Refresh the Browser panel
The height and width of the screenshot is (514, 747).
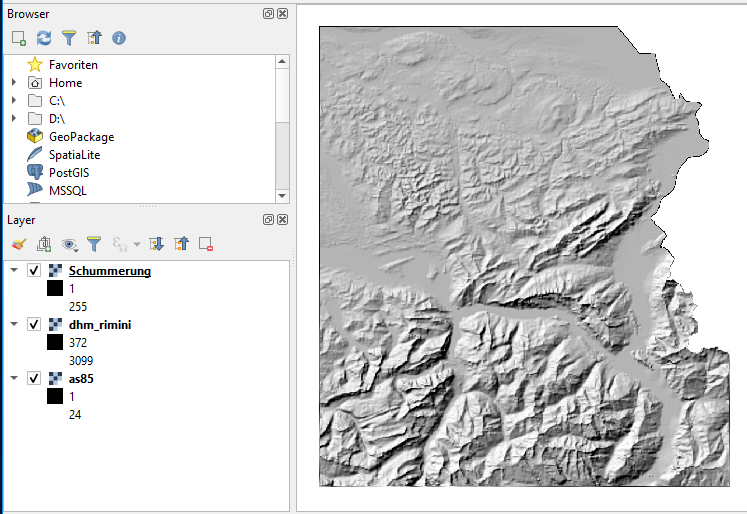(43, 38)
